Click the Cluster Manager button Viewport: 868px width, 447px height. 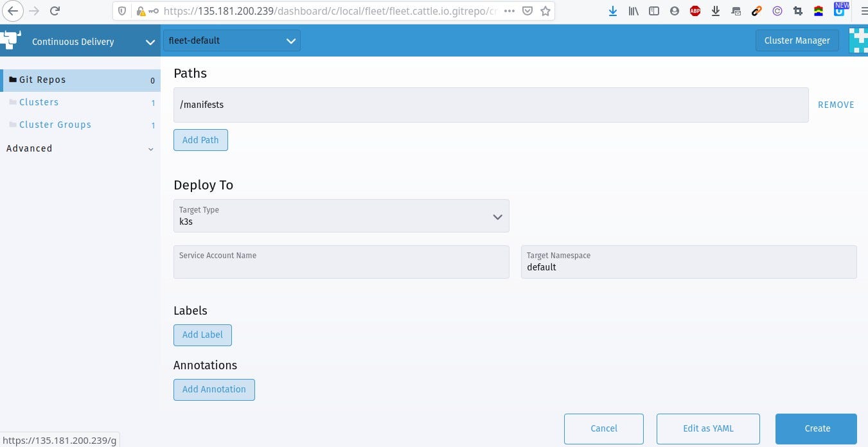pyautogui.click(x=797, y=40)
